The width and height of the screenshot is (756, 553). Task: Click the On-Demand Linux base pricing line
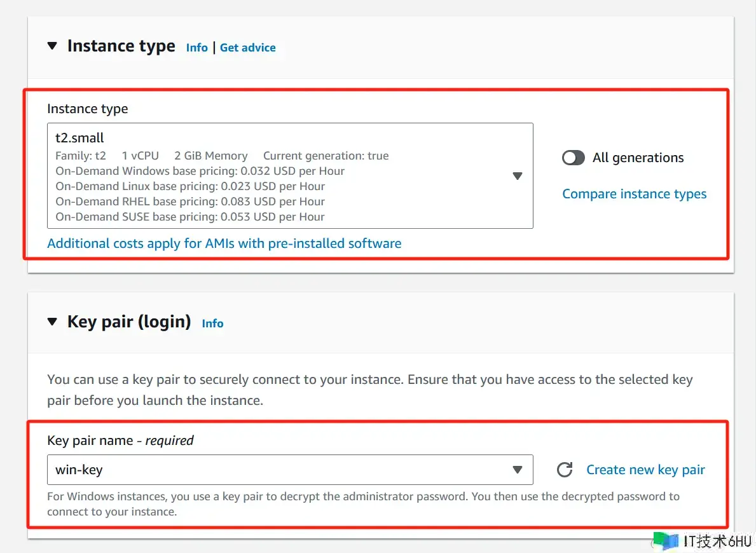tap(190, 186)
